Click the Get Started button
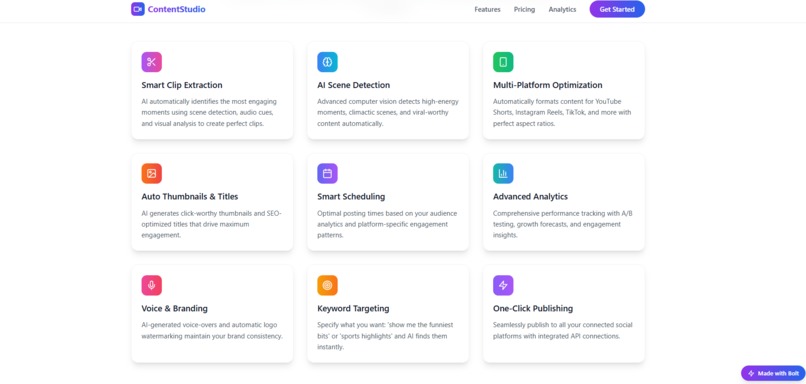Viewport: 806px width, 384px height. click(617, 9)
